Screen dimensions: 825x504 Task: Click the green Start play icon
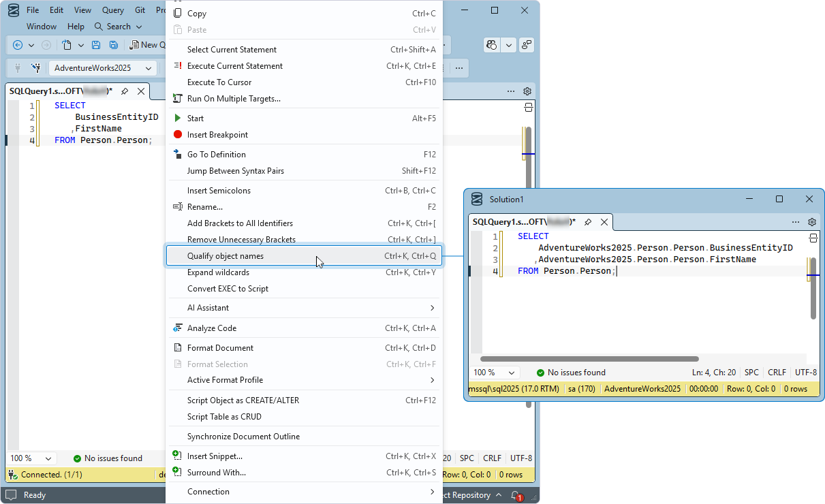point(178,119)
